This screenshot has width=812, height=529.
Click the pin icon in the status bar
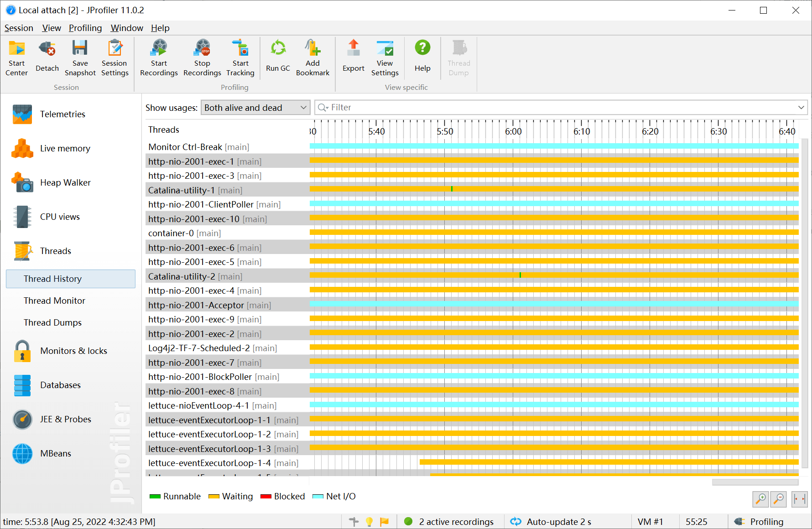pos(354,522)
